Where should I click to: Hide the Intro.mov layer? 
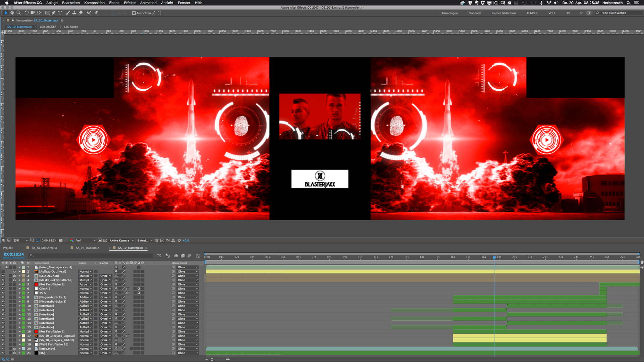coord(3,349)
